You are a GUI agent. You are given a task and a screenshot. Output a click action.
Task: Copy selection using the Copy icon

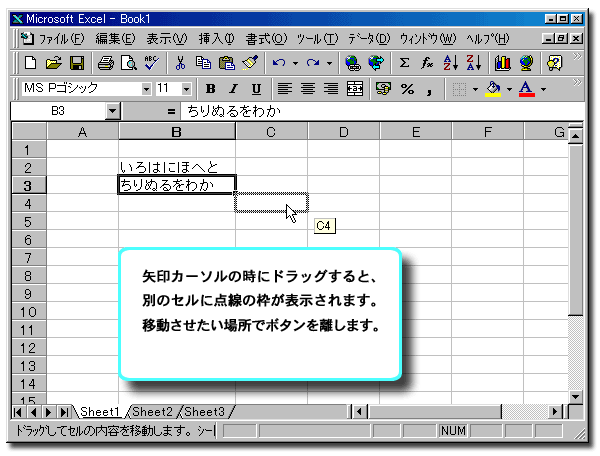click(203, 63)
